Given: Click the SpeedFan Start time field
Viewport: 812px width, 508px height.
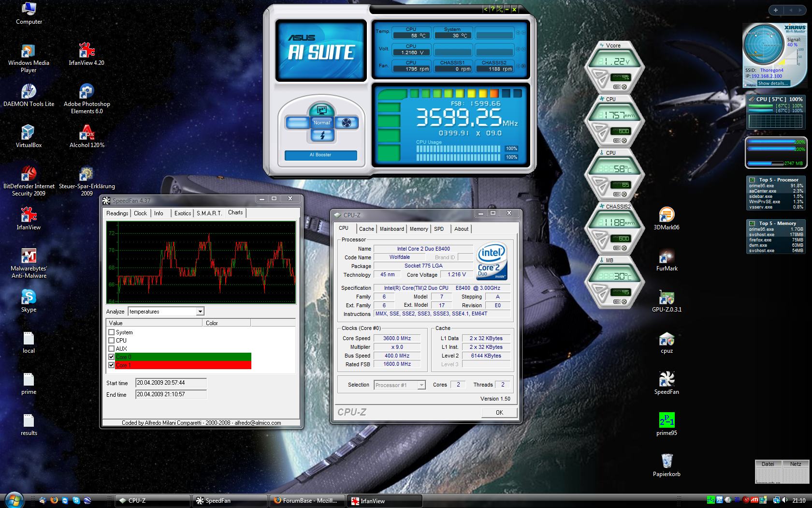Looking at the screenshot, I should pyautogui.click(x=171, y=383).
